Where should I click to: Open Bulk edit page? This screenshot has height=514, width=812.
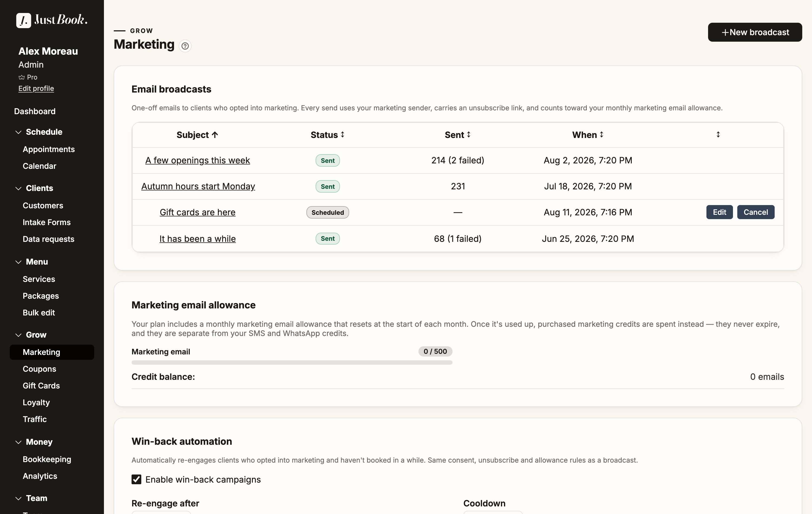coord(39,313)
